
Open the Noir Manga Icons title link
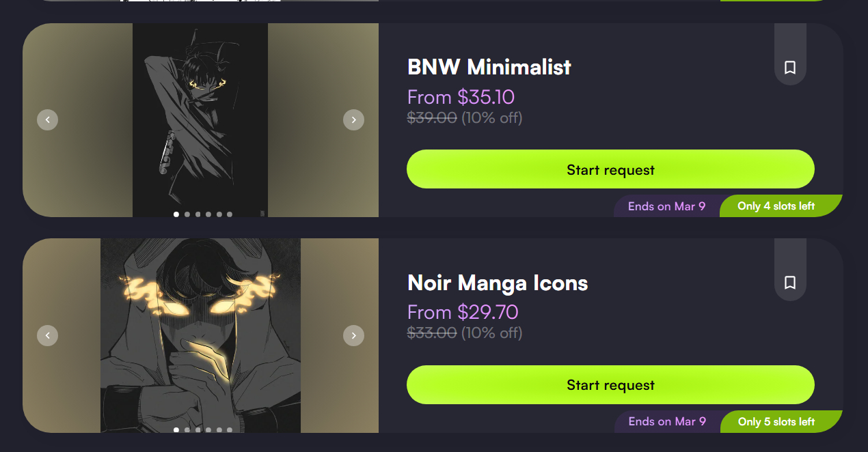[x=498, y=283]
